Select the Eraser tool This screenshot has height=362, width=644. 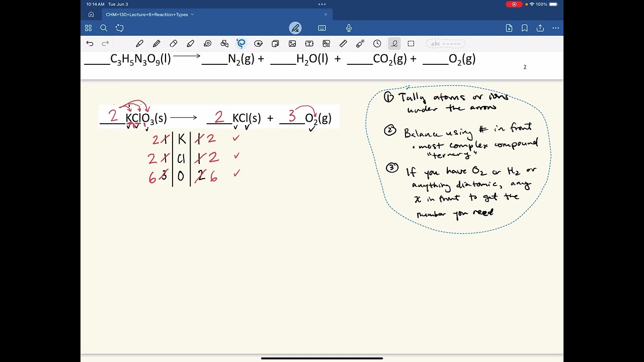174,44
